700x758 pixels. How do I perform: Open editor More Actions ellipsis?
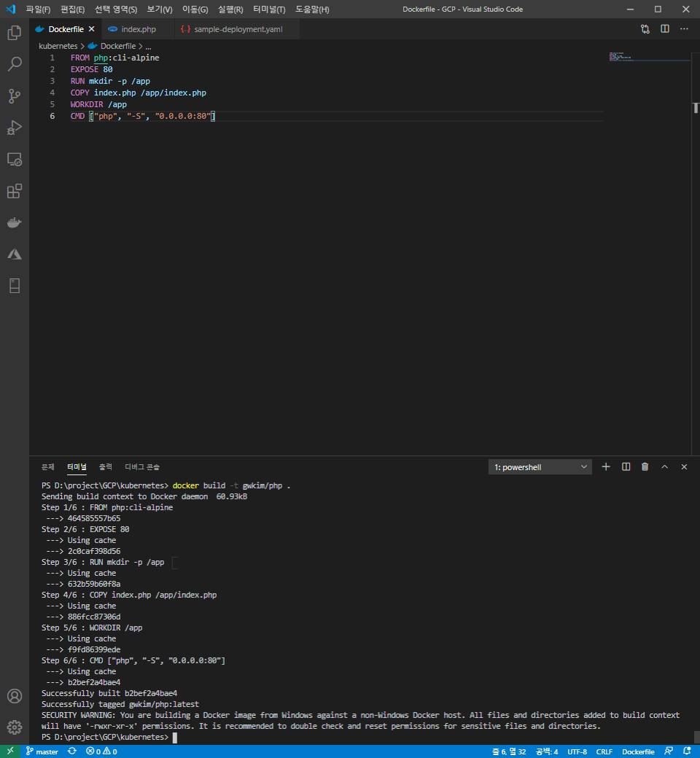click(684, 29)
